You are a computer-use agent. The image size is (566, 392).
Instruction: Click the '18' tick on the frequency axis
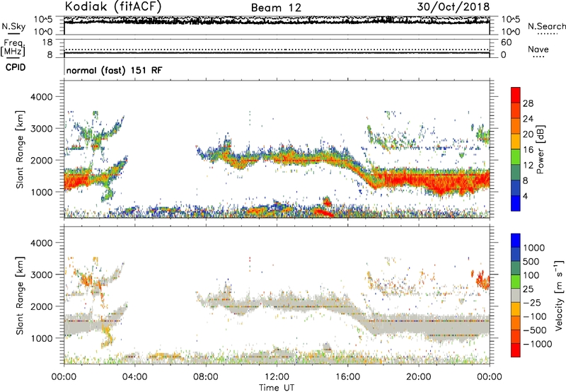coord(47,42)
